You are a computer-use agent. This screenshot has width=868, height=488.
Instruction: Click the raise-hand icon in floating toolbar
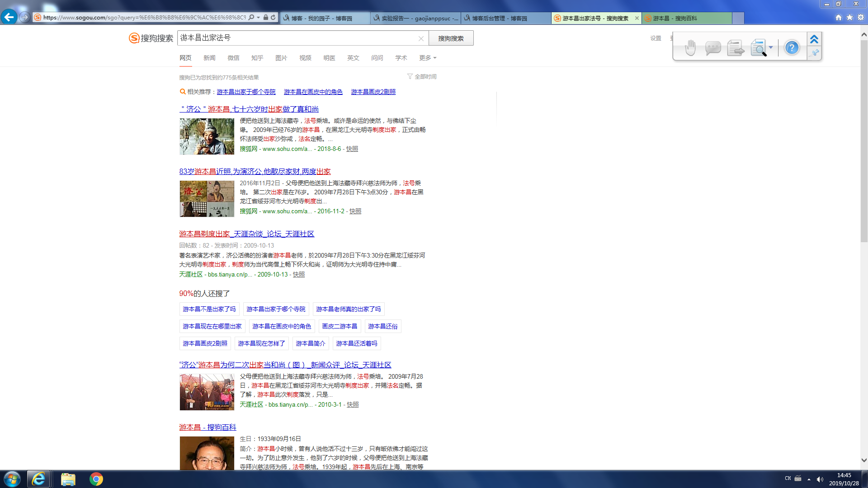(x=690, y=47)
